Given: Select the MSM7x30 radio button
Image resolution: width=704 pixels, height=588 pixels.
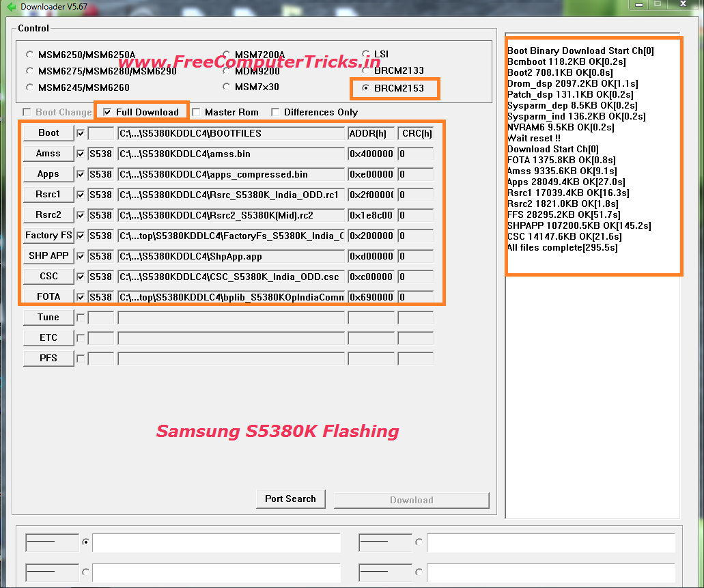Looking at the screenshot, I should point(226,87).
